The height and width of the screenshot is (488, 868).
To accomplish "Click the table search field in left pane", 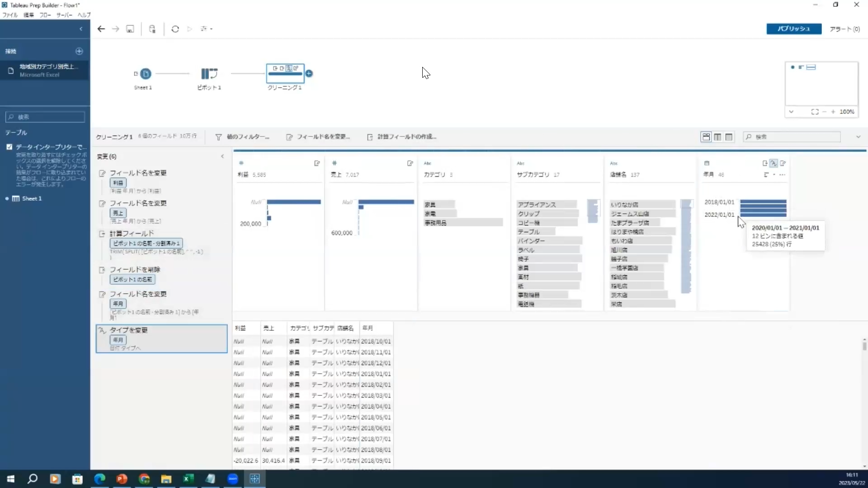I will coord(45,117).
